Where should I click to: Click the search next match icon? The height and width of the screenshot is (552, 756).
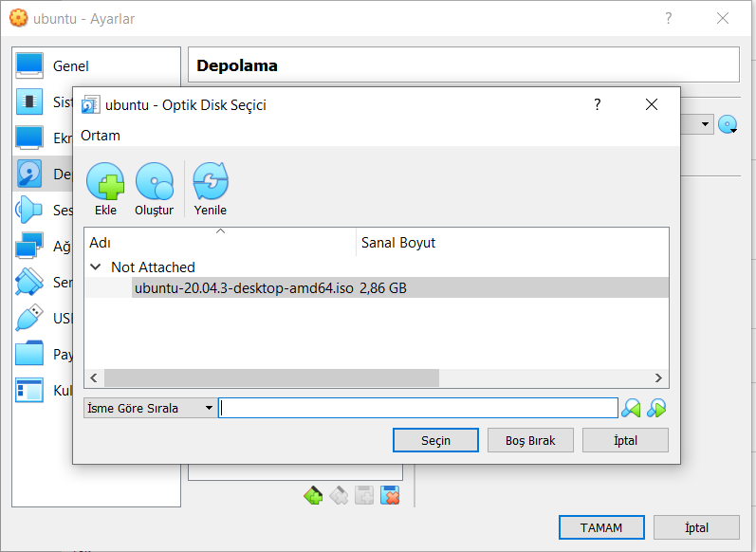(x=656, y=409)
